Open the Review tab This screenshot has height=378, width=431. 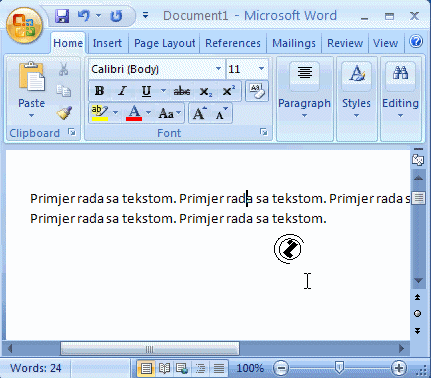[345, 43]
